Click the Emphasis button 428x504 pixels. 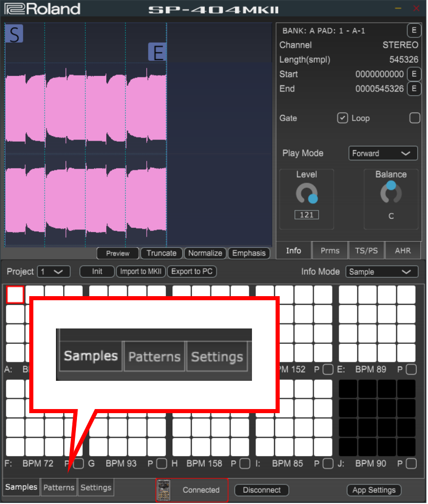tap(249, 254)
